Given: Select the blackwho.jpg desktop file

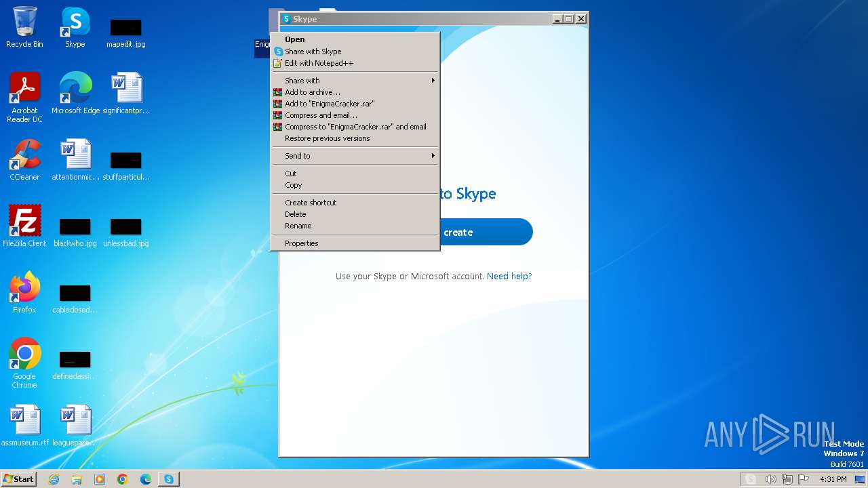Looking at the screenshot, I should (x=75, y=232).
